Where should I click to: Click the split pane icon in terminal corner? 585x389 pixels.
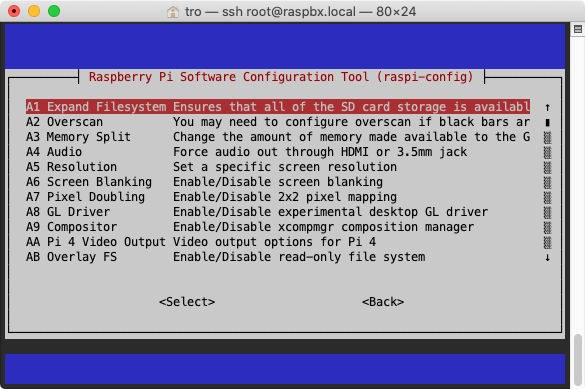click(578, 29)
